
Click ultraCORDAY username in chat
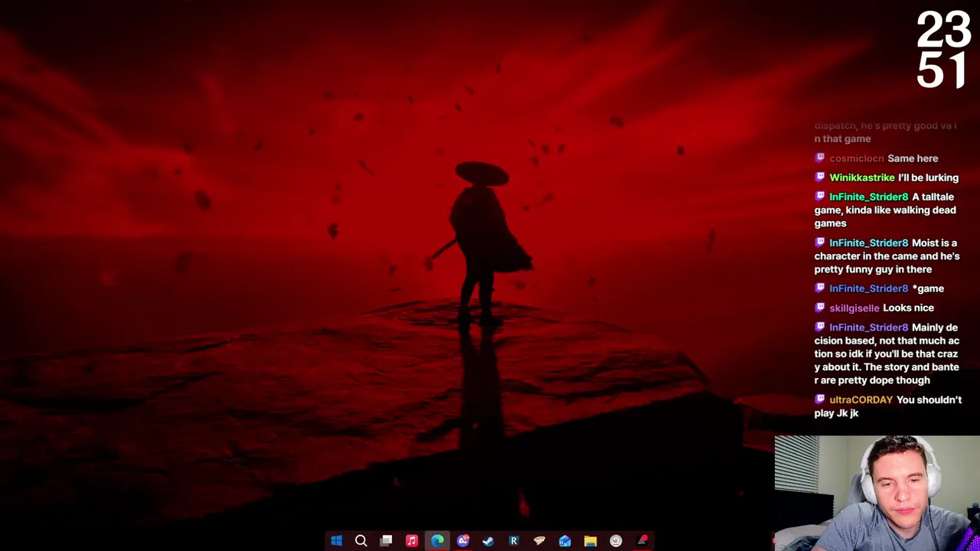tap(861, 399)
